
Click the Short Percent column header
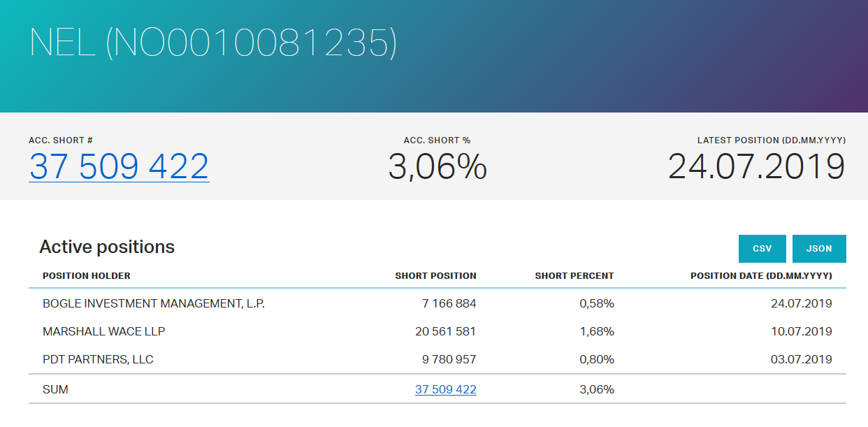point(574,276)
